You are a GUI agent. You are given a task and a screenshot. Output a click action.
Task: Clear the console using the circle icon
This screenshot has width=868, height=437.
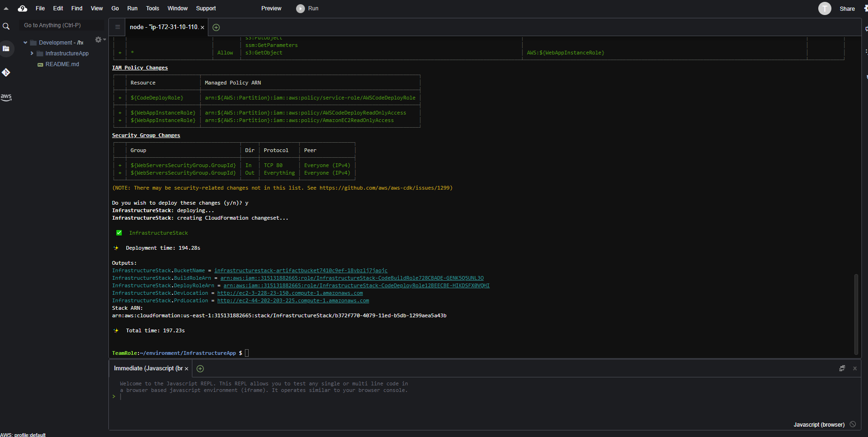click(853, 424)
